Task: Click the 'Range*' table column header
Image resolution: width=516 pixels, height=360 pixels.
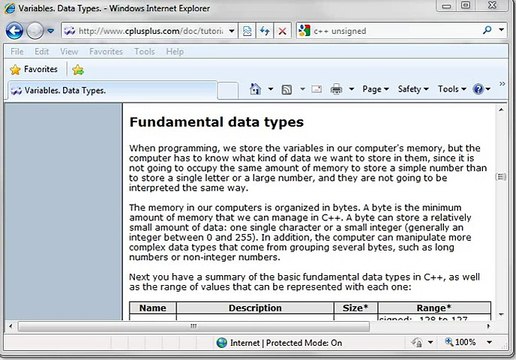Action: point(434,308)
